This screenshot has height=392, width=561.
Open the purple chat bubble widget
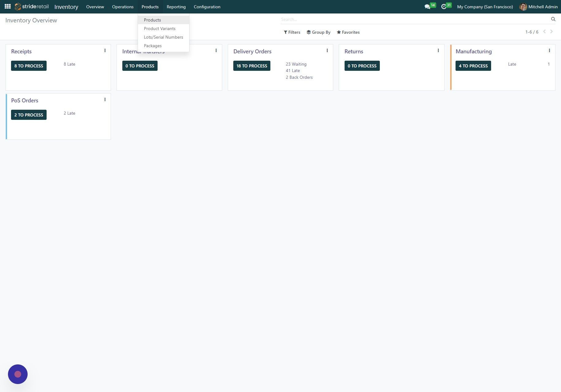point(18,374)
